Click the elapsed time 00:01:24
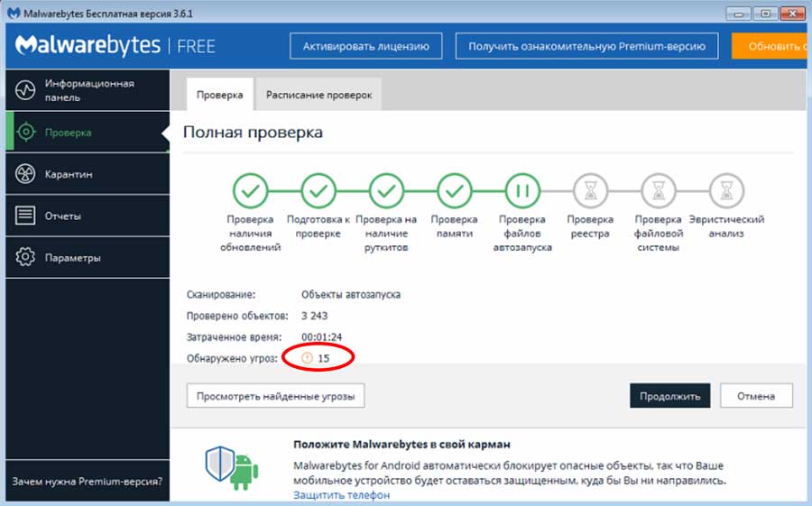Viewport: 812px width, 506px height. [x=321, y=336]
